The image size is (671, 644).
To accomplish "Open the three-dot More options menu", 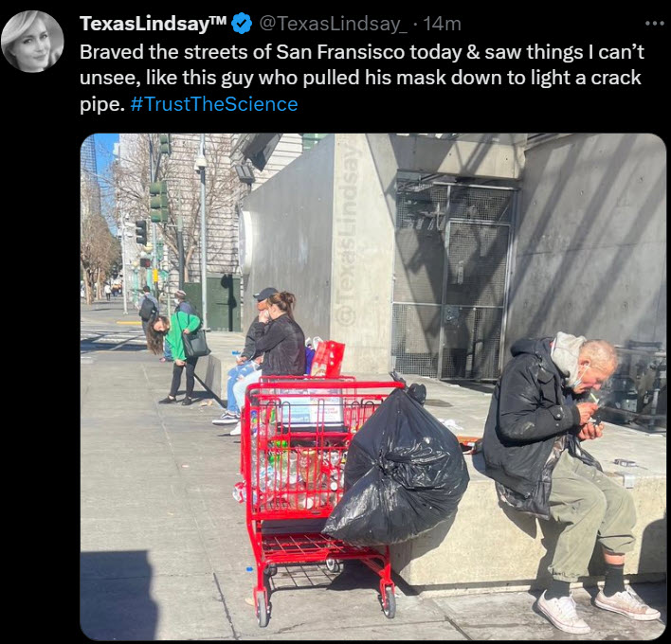I will pos(654,24).
